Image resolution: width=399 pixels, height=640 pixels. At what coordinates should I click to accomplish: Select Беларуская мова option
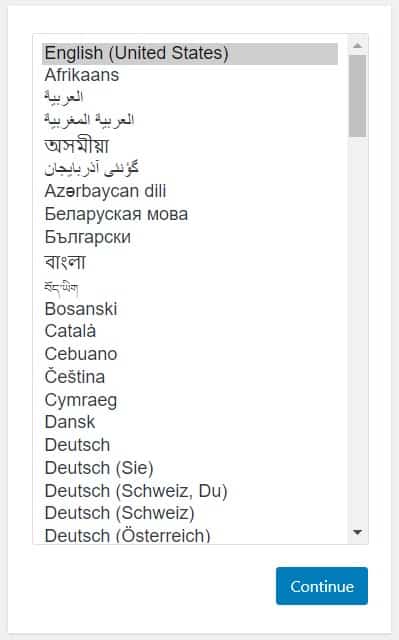(190, 214)
